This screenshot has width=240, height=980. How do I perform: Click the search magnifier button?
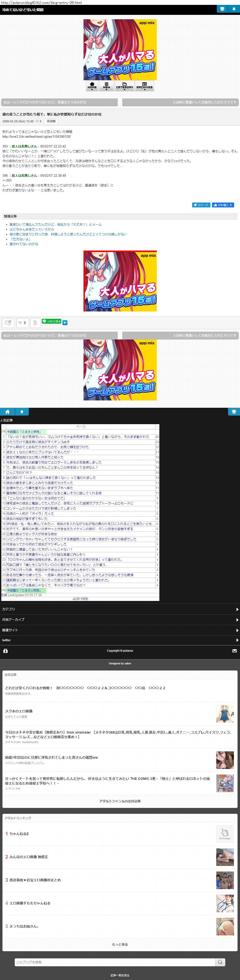[x=220, y=962]
